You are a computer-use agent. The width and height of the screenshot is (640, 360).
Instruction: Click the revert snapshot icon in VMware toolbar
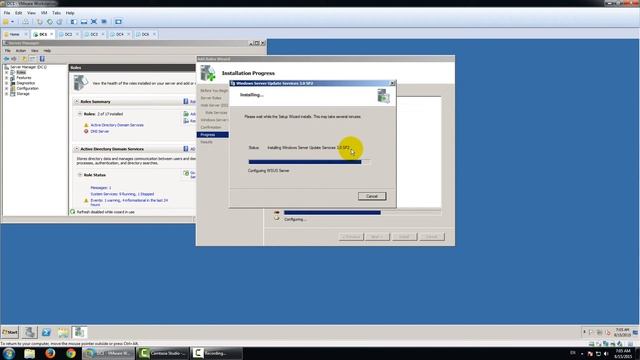[x=50, y=22]
